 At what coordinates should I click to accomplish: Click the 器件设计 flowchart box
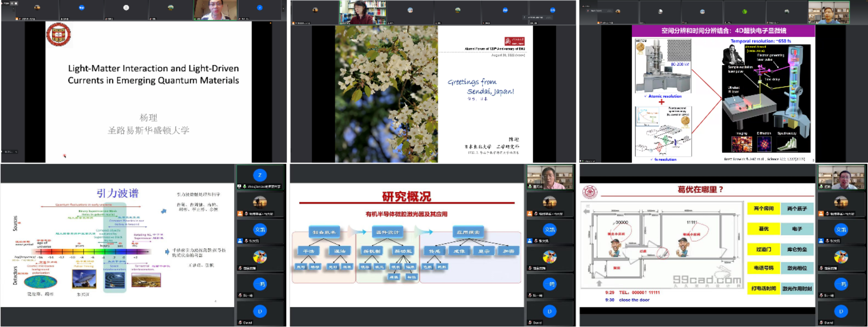pos(388,232)
